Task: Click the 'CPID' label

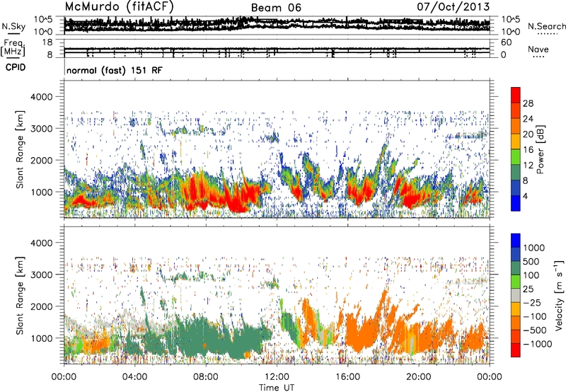Action: [16, 67]
